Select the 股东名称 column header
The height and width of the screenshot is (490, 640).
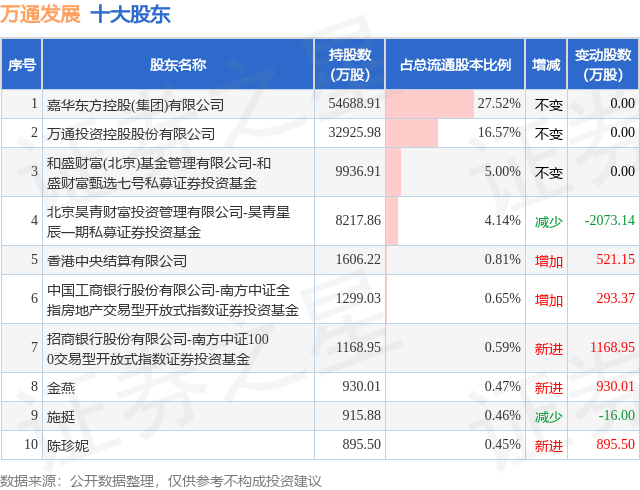pyautogui.click(x=178, y=65)
